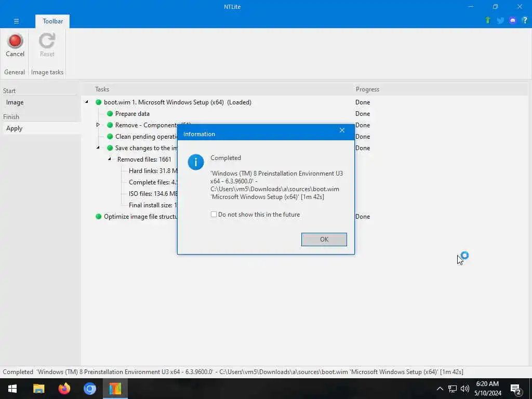Click the Tasks column header
Viewport: 532px width, 399px height.
click(x=102, y=89)
